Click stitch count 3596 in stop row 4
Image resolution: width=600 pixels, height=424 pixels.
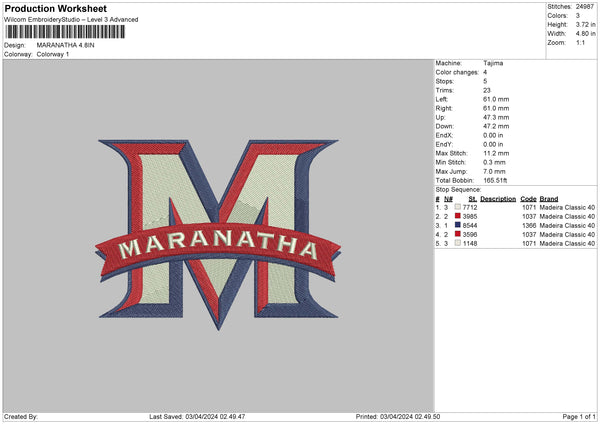[x=470, y=234]
